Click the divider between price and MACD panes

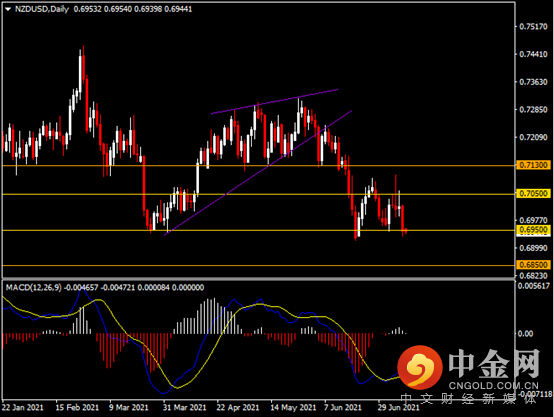click(258, 279)
